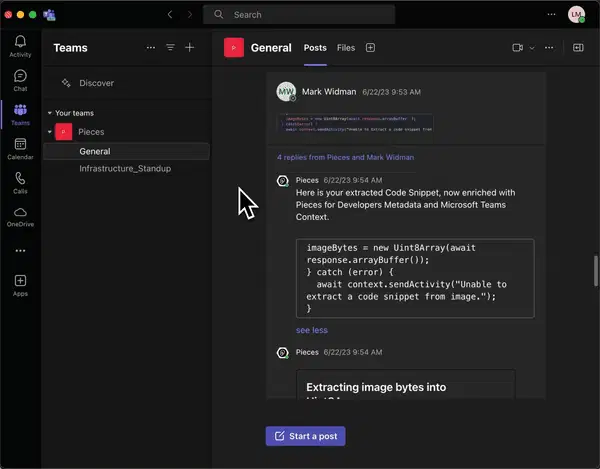Click the red General channel avatar
Viewport: 600px width, 469px height.
pos(234,48)
